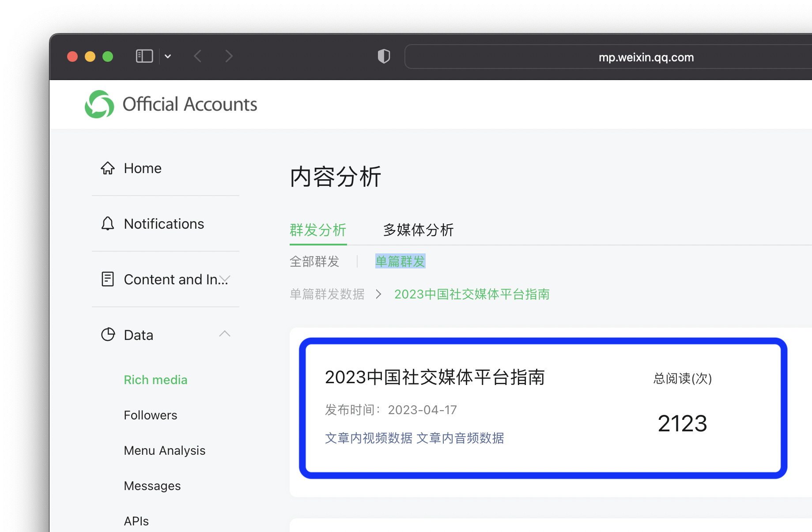Viewport: 812px width, 532px height.
Task: Open the sidebar options dropdown arrow
Action: pyautogui.click(x=168, y=56)
